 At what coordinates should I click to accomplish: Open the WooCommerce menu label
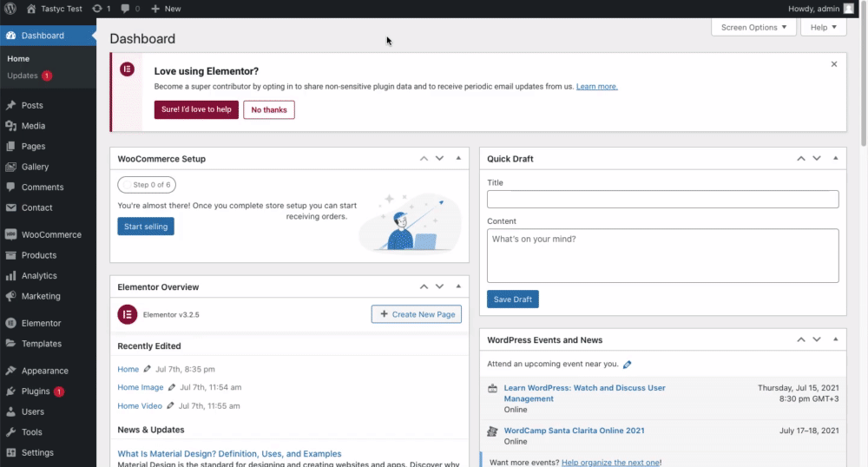pos(51,234)
